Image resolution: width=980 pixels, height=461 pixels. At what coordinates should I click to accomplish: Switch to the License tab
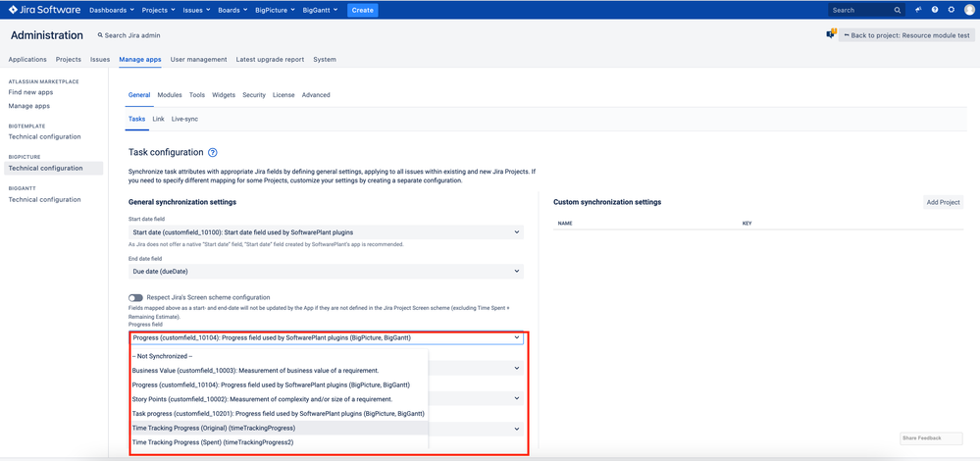coord(284,95)
